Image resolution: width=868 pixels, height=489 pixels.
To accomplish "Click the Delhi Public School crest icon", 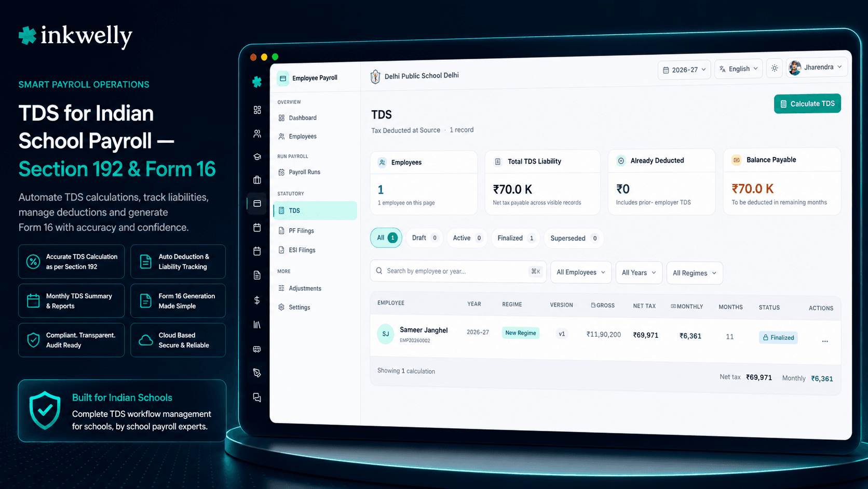I will click(x=375, y=77).
